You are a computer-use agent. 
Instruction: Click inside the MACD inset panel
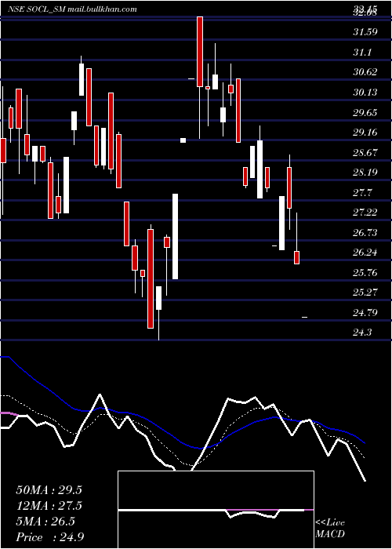[x=216, y=510]
